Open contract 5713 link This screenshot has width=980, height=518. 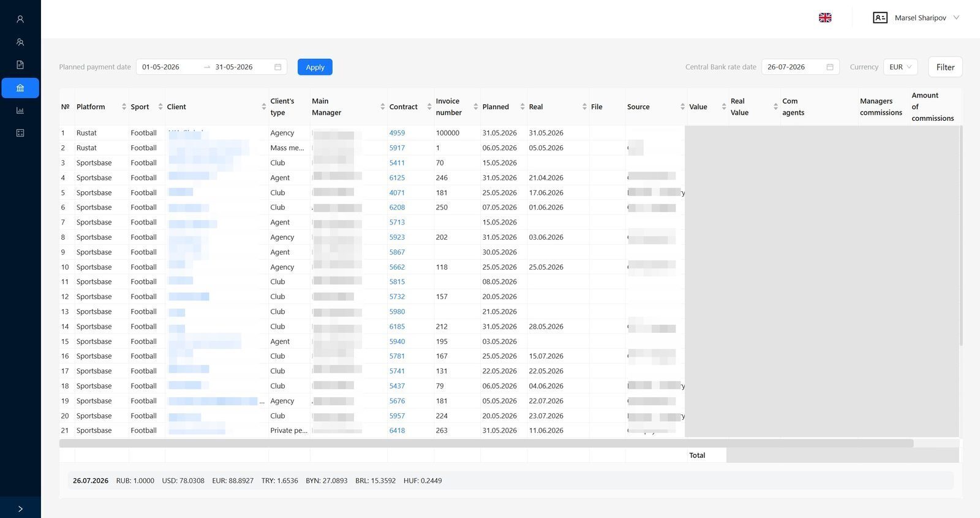(x=397, y=223)
